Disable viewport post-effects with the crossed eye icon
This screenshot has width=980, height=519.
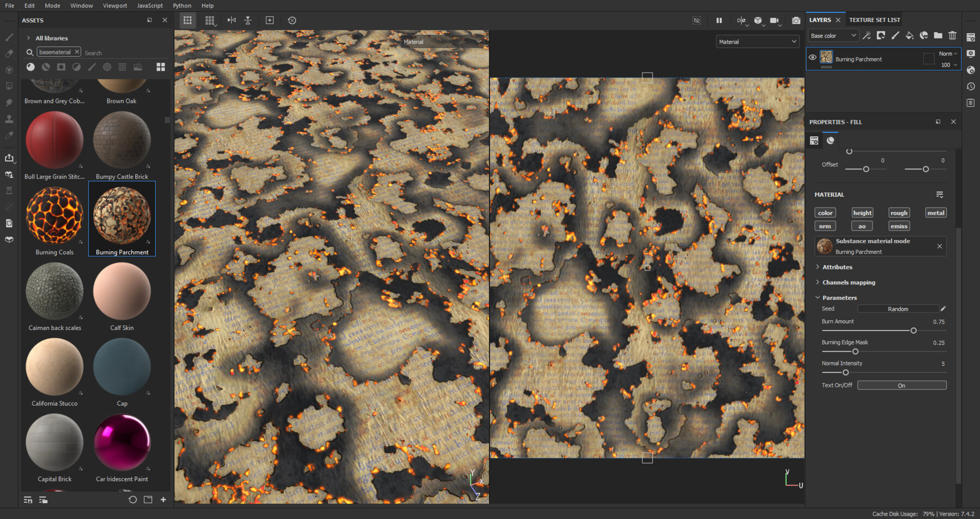pos(696,20)
